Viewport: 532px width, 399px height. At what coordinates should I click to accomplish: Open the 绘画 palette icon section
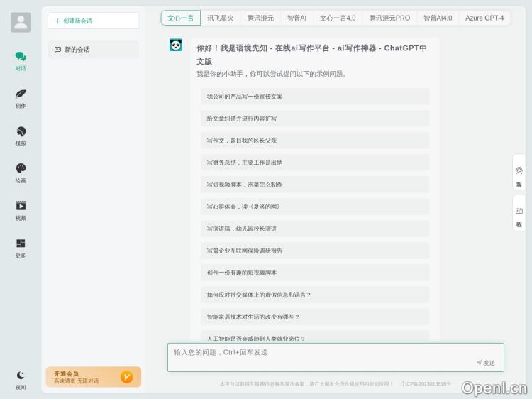(x=21, y=173)
